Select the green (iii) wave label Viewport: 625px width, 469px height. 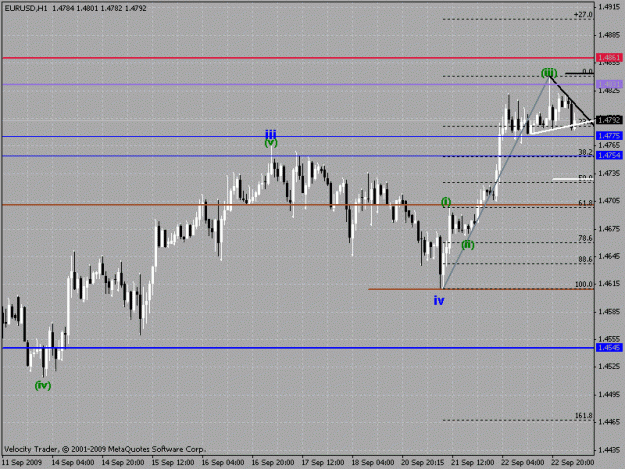[549, 73]
